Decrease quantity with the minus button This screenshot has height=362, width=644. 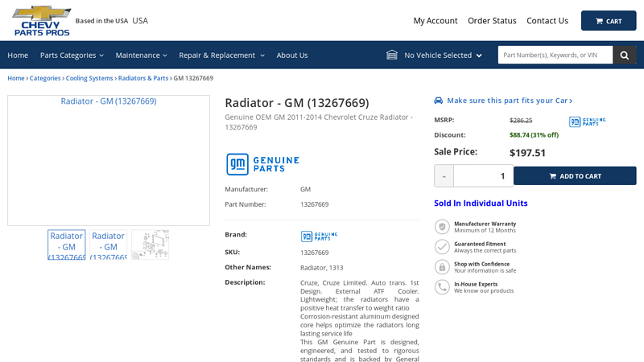pos(444,176)
